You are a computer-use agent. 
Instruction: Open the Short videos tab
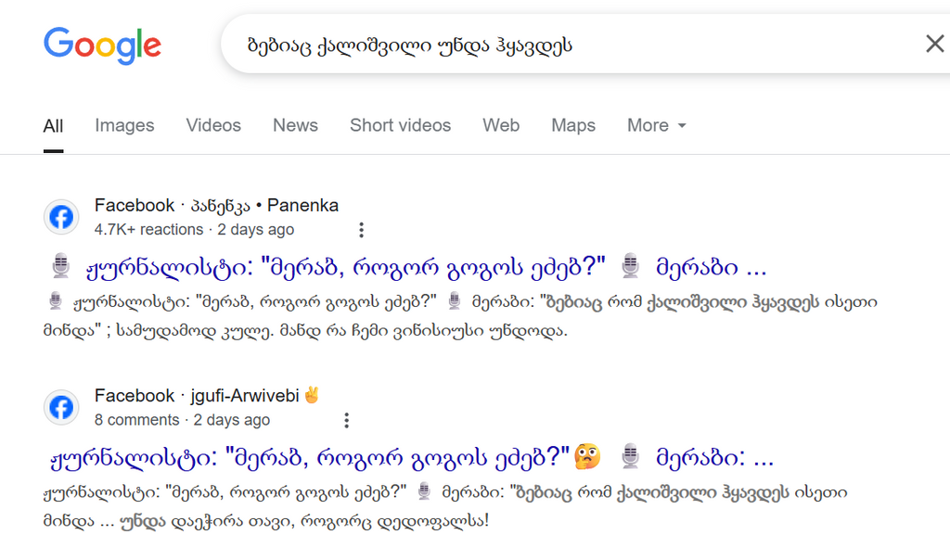pos(401,125)
